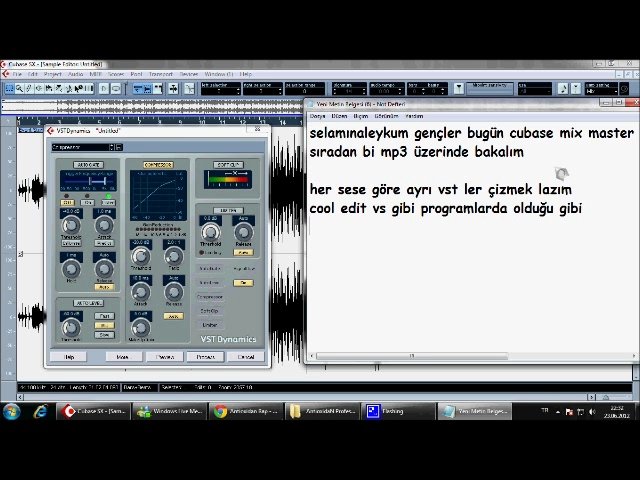Click the Help button in VST Dynamics dialog
The height and width of the screenshot is (480, 640).
69,357
